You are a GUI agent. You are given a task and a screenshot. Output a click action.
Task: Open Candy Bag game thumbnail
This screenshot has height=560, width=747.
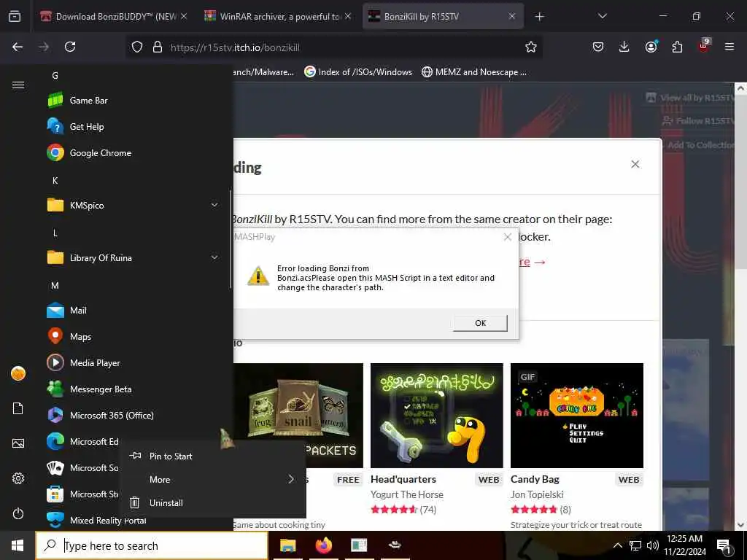click(576, 416)
